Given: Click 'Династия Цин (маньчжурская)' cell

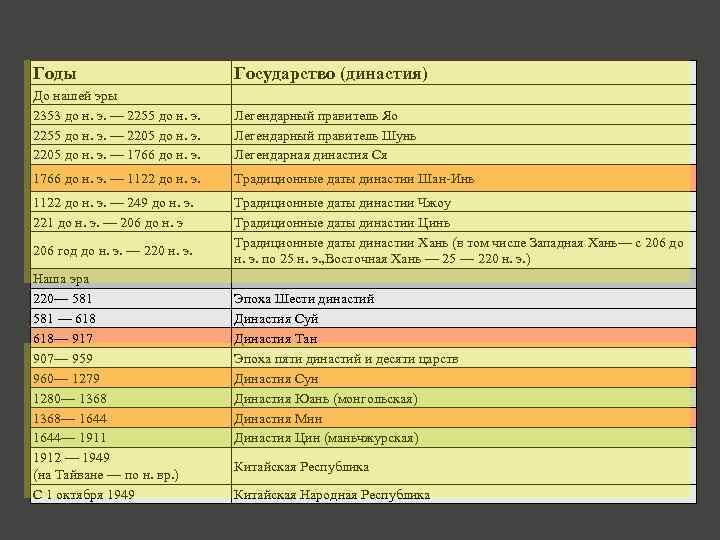Looking at the screenshot, I should (464, 438).
